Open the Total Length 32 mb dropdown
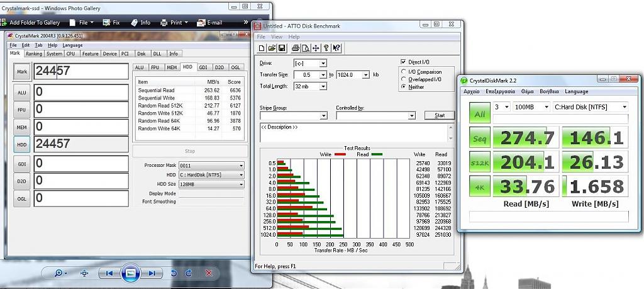Viewport: 644px width, 289px height. point(323,86)
